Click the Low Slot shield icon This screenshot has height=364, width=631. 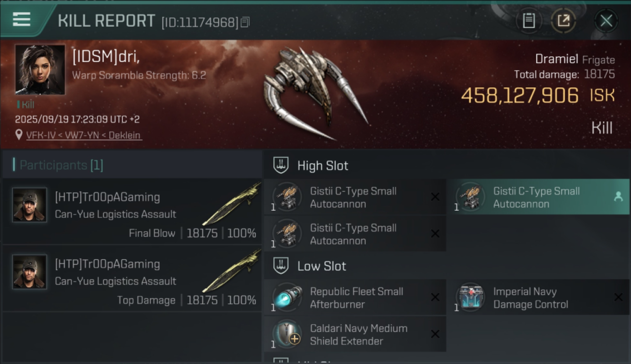click(281, 265)
